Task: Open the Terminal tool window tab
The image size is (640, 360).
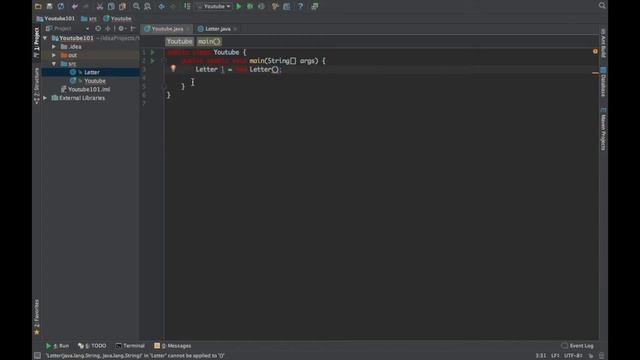Action: click(130, 346)
